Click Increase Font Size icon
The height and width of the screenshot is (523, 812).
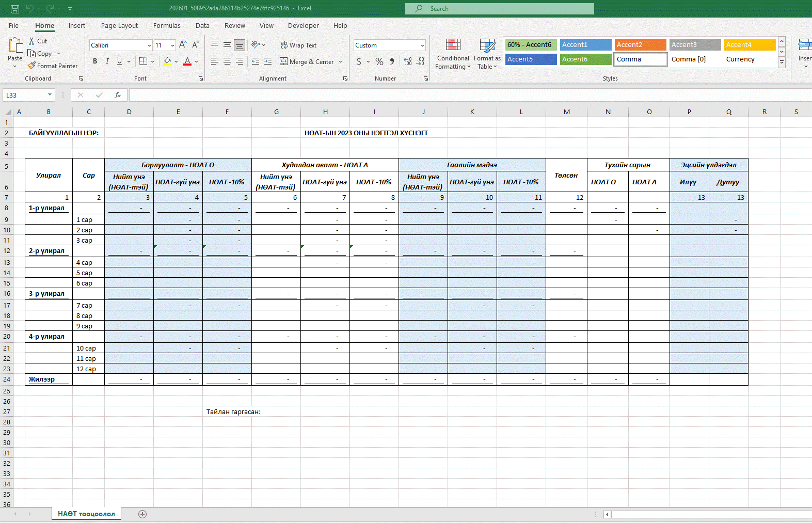tap(183, 45)
